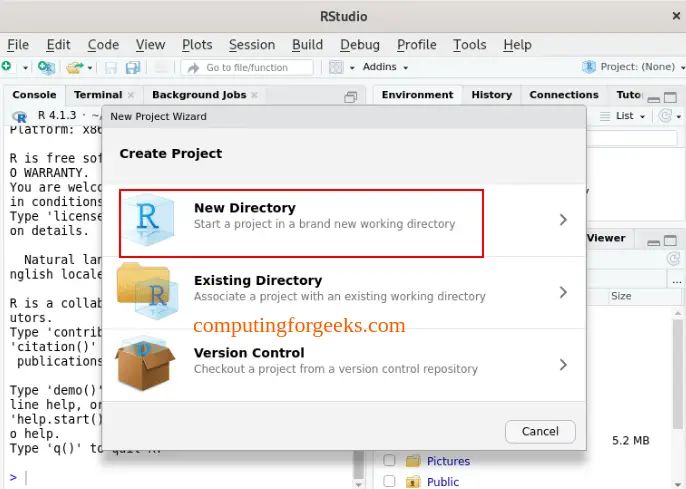
Task: Open the View menu
Action: (150, 45)
